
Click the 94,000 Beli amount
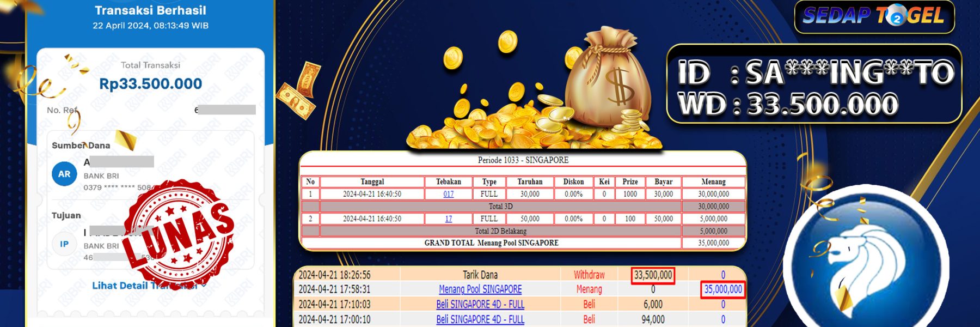point(653,319)
